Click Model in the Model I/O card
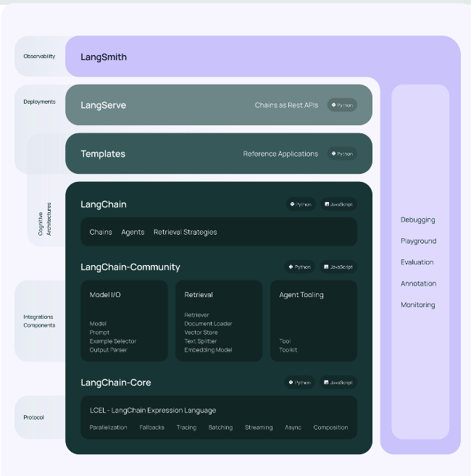The image size is (471, 476). 98,324
